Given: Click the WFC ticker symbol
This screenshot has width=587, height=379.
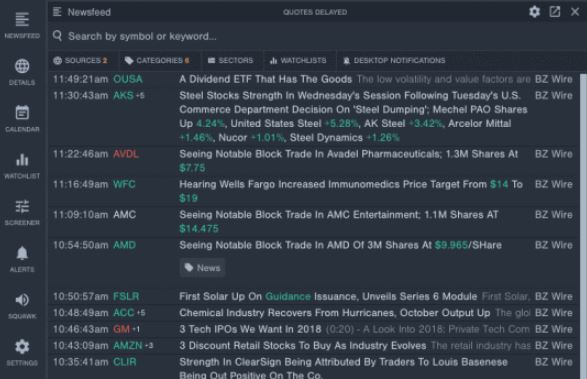Looking at the screenshot, I should [x=124, y=184].
